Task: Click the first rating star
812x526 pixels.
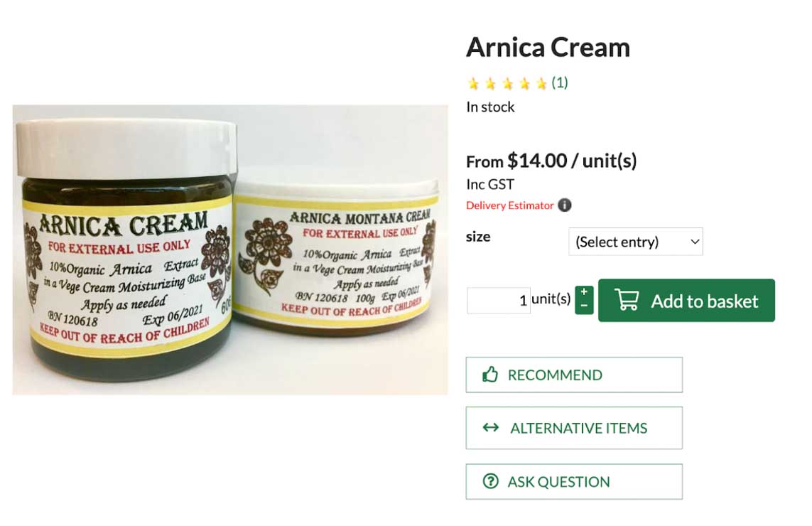Action: tap(473, 83)
